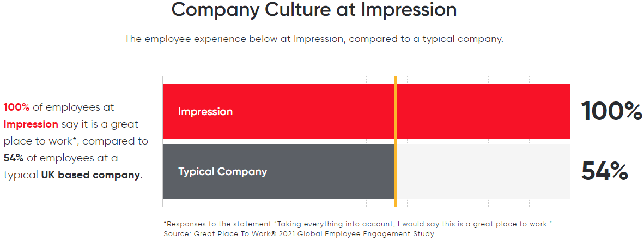The image size is (644, 240).
Task: Click the subtitle about employee experience
Action: coord(314,39)
